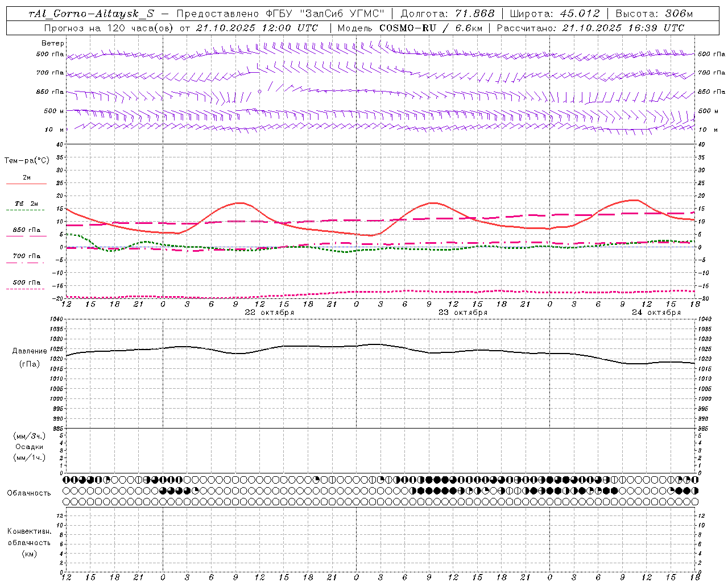
Task: Click the (мм/3ч.) precipitation unit label
Action: [x=30, y=436]
